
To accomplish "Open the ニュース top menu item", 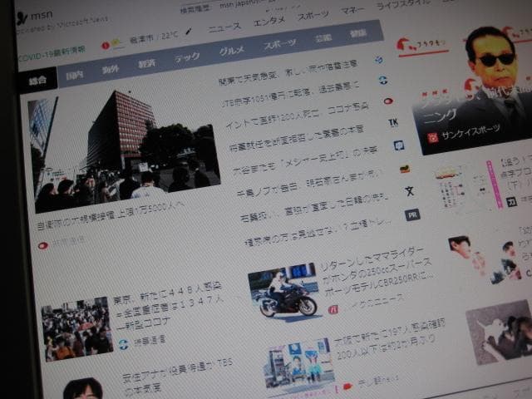I will click(224, 27).
